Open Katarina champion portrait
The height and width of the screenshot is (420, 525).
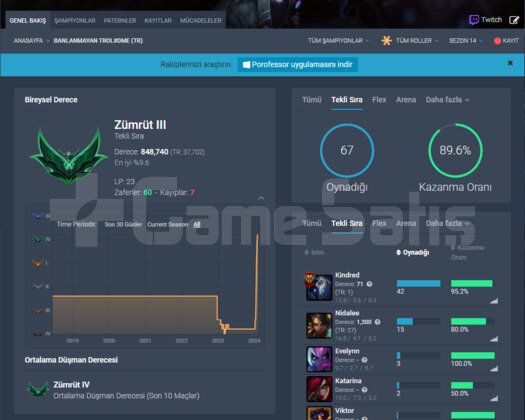(x=319, y=389)
